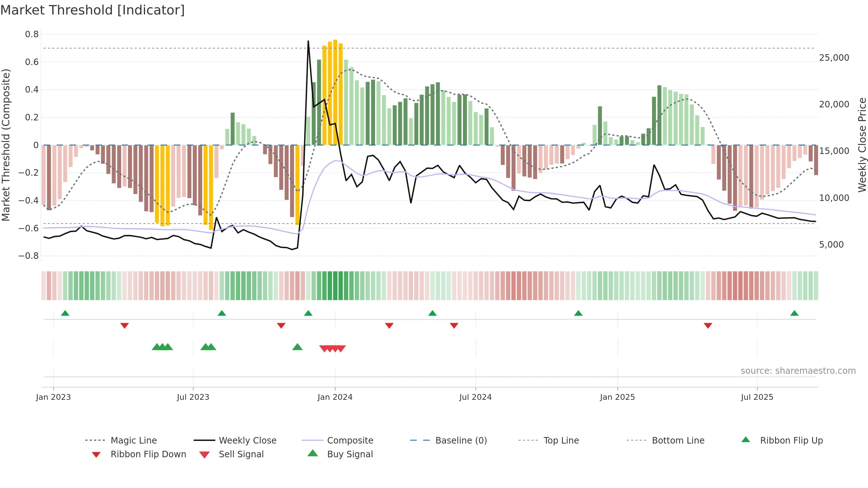Click the red triangle icon beside Ribbon Flip Down
The height and width of the screenshot is (488, 868).
(x=96, y=455)
